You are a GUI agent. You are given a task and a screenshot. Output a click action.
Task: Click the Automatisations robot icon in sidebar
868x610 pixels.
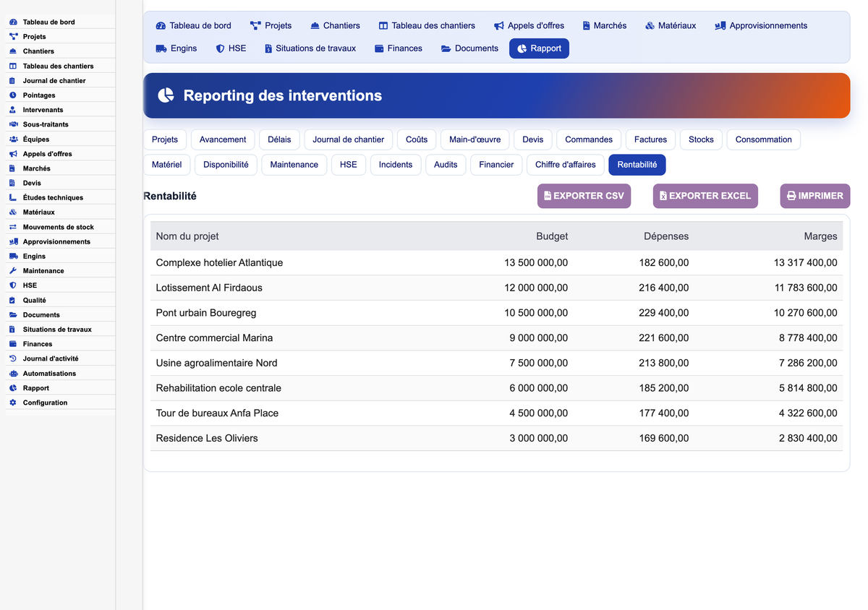pos(13,373)
